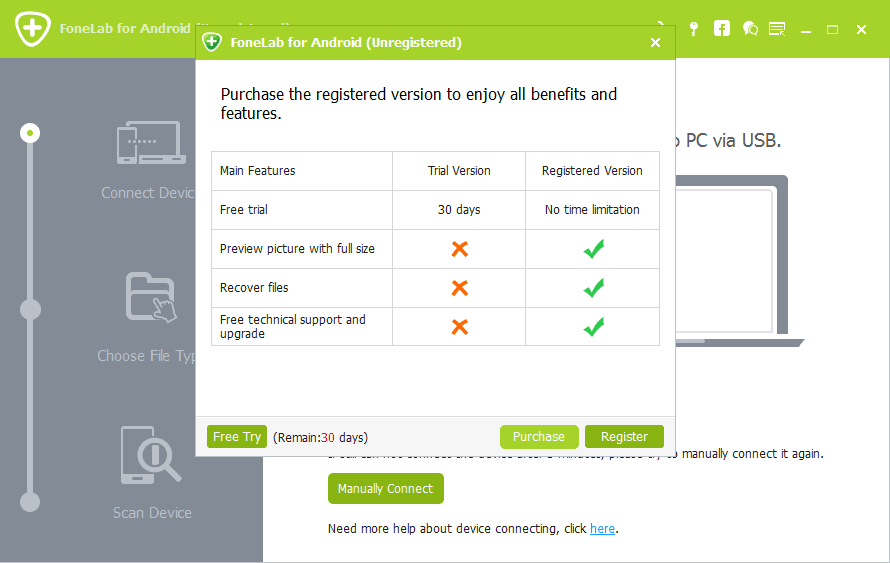
Task: Click the menu list icon in title bar
Action: [x=777, y=29]
